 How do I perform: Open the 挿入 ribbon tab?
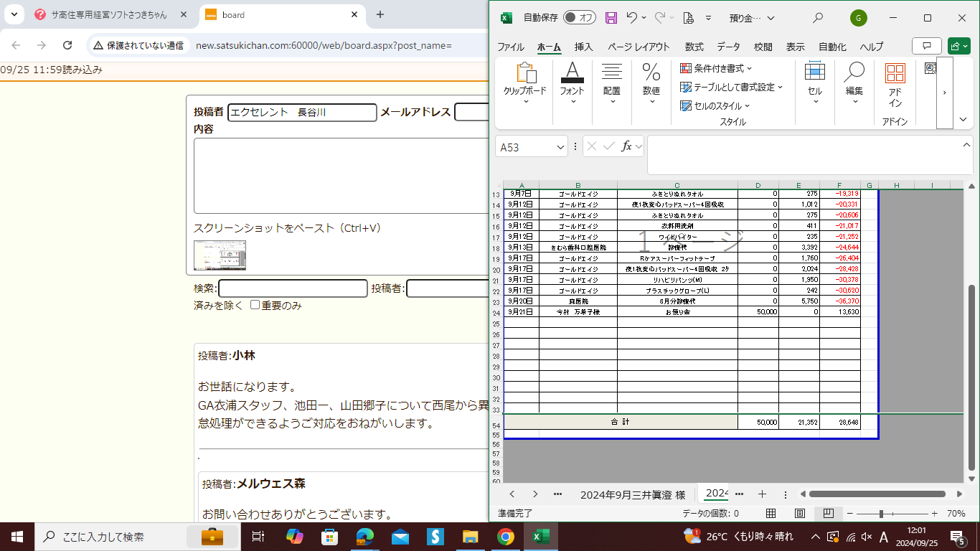584,47
